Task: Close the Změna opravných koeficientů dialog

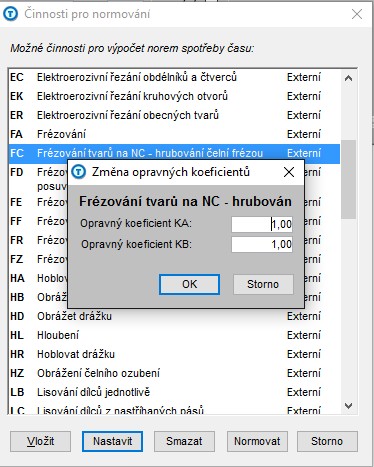Action: pos(289,172)
